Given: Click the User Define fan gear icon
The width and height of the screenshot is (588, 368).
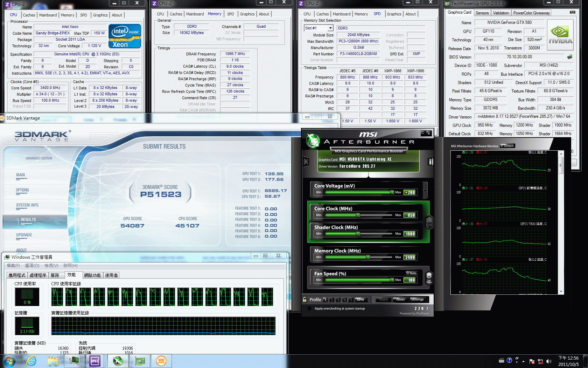Looking at the screenshot, I should 429,278.
